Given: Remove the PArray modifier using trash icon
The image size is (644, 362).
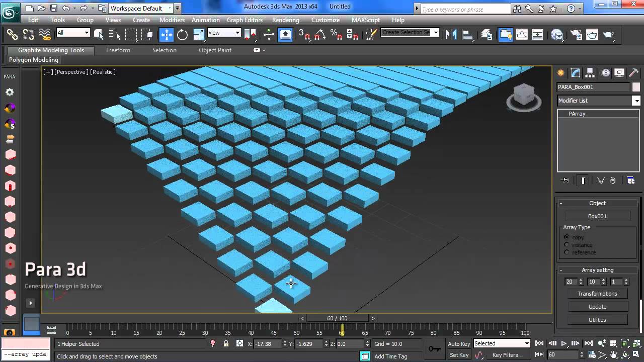Looking at the screenshot, I should point(613,180).
